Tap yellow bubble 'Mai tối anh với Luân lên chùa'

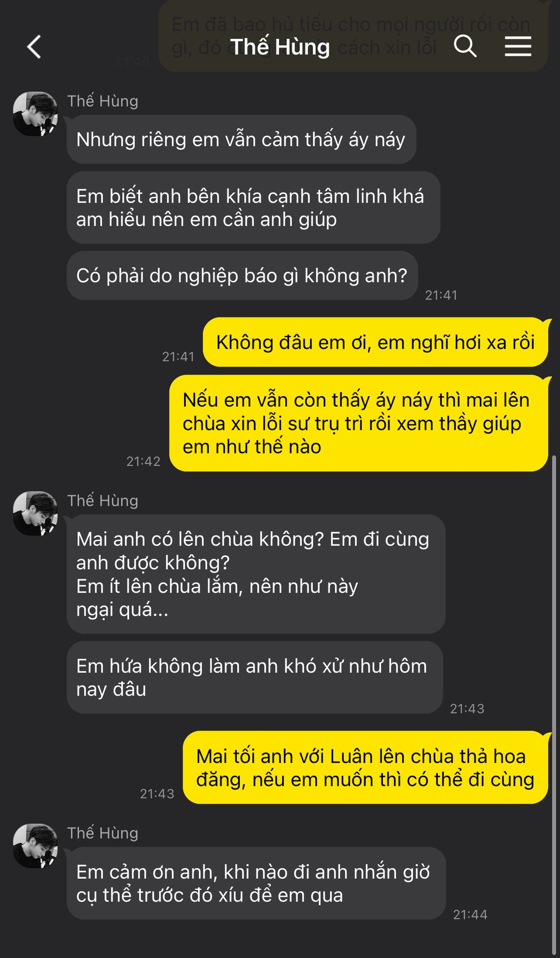[366, 767]
